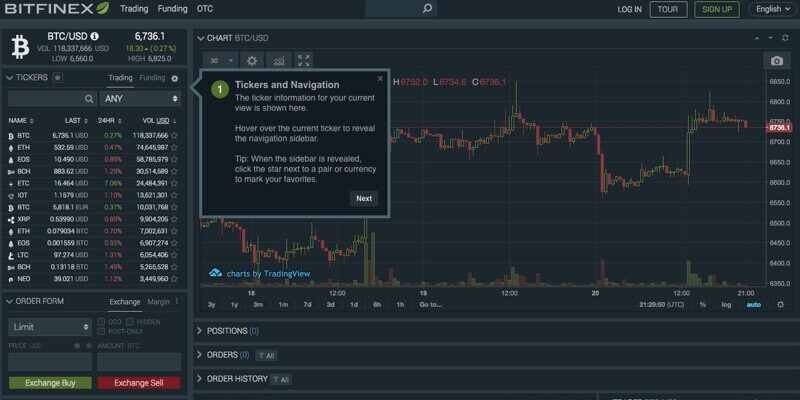The image size is (800, 400).
Task: Click the ticker search magnifier icon
Action: point(89,99)
